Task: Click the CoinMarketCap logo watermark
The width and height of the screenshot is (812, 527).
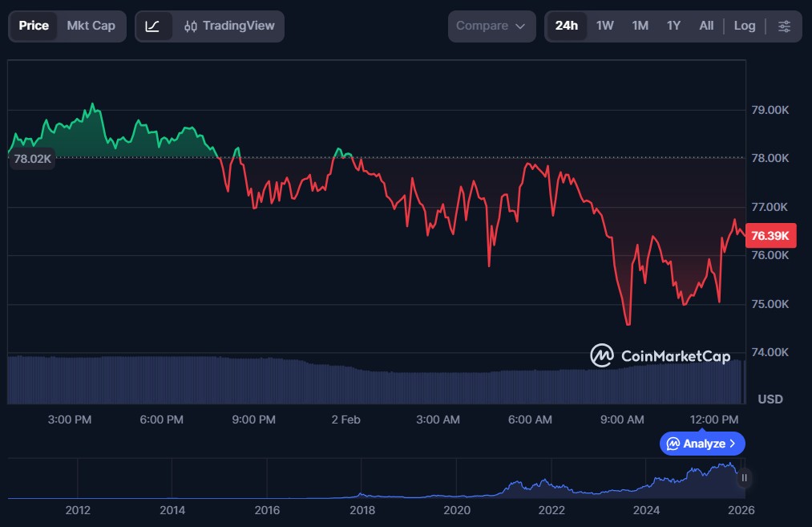Action: tap(661, 355)
